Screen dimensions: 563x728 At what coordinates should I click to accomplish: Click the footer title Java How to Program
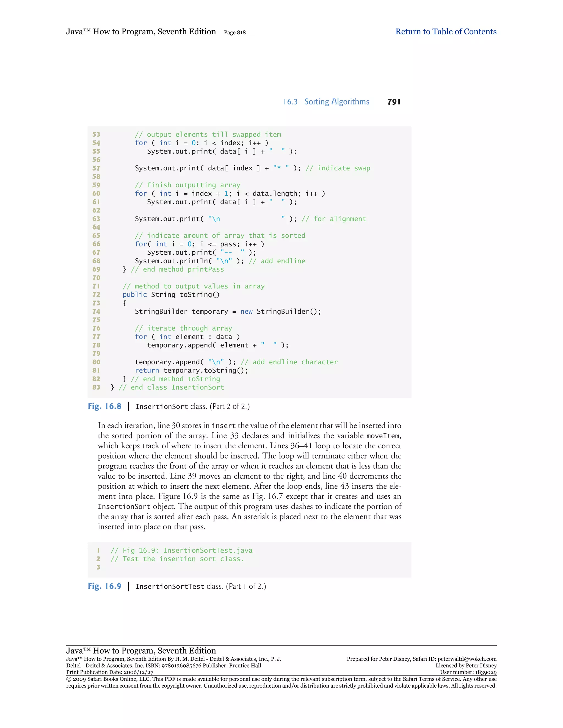(141, 651)
